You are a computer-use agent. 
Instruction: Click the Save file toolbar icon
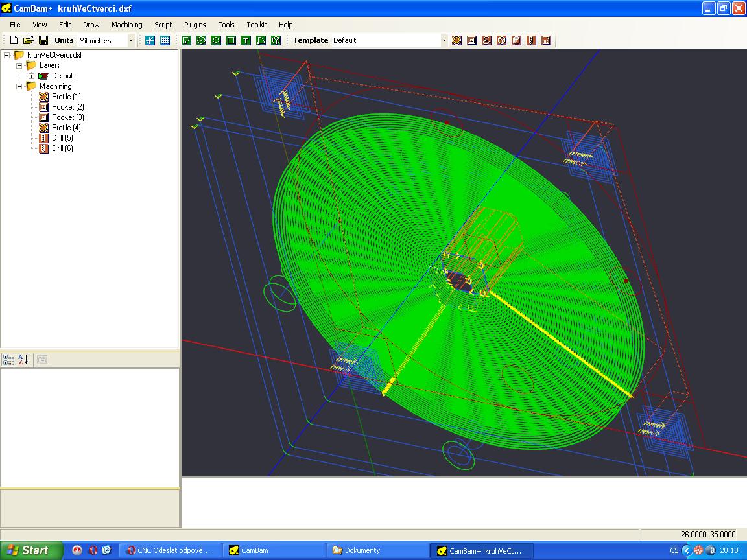pos(43,40)
